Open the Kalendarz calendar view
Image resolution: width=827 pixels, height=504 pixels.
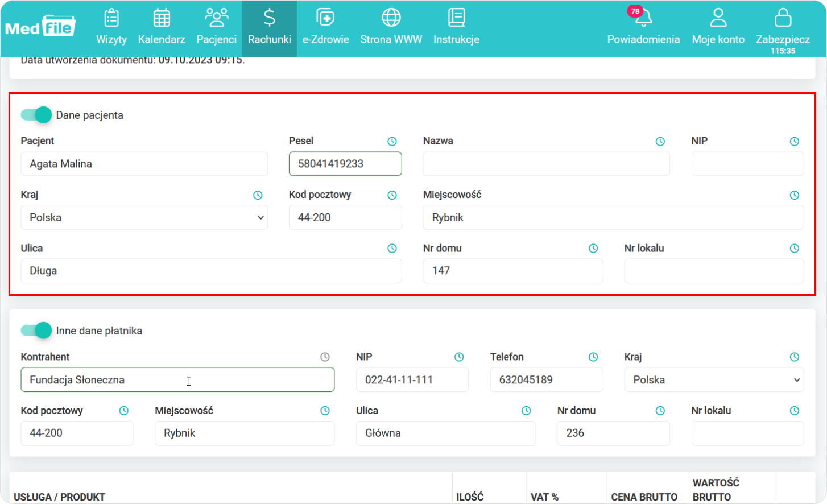tap(162, 27)
